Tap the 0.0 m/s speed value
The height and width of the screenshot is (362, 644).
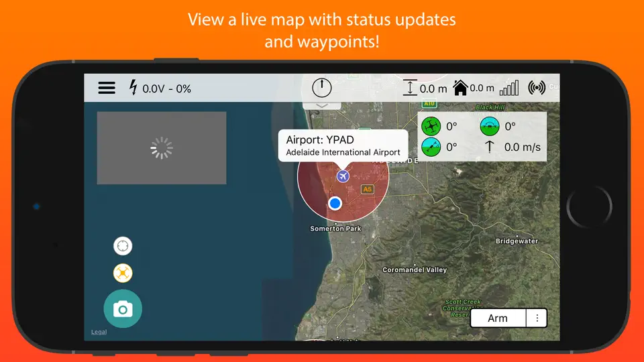(523, 147)
